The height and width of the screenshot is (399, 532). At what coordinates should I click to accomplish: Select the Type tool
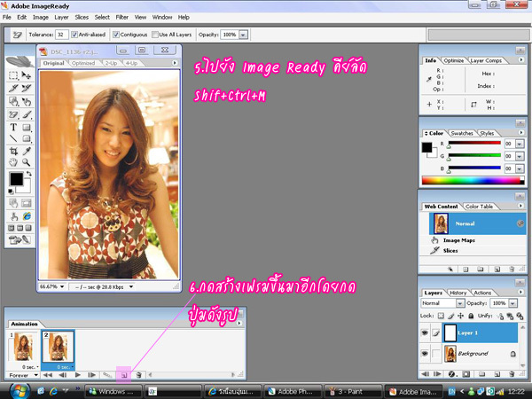13,127
